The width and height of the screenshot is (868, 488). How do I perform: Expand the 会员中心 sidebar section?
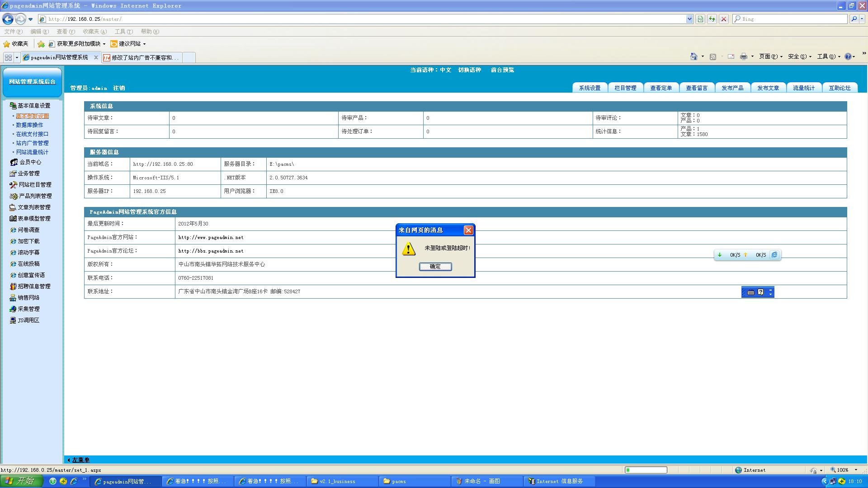pyautogui.click(x=30, y=162)
